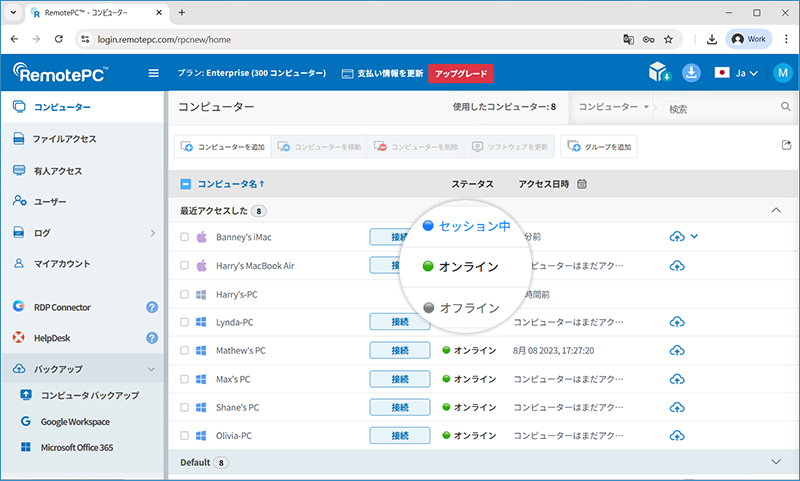Open the calendar icon beside アクセス日時
800x481 pixels.
click(582, 184)
